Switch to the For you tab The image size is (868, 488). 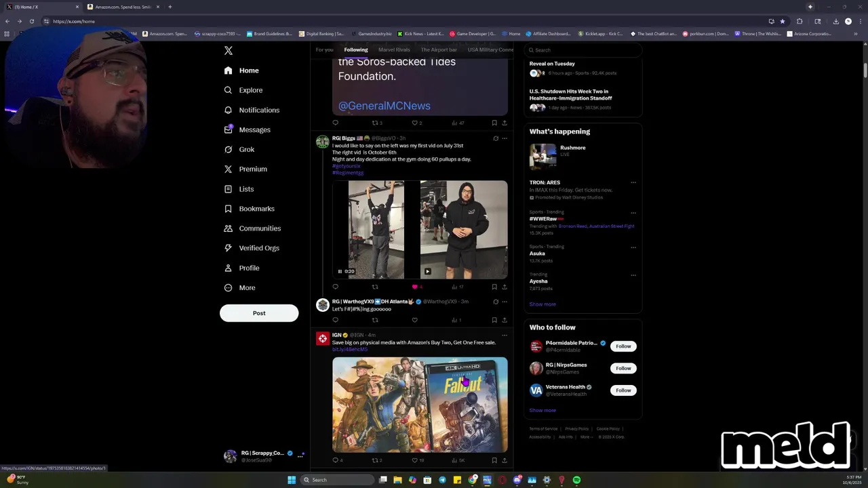point(324,49)
